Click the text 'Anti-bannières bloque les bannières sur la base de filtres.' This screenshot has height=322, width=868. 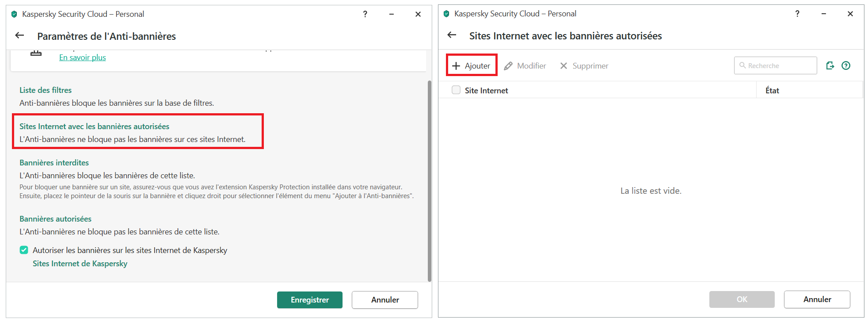(117, 103)
